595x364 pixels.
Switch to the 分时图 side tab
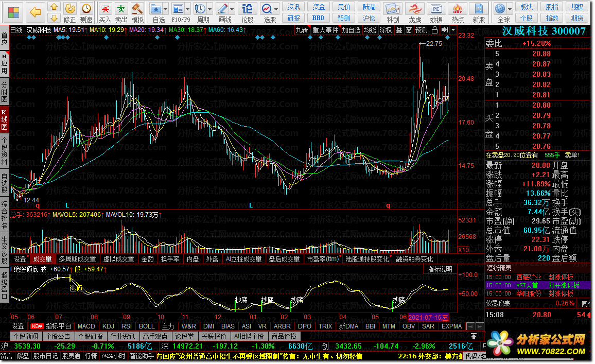click(5, 92)
